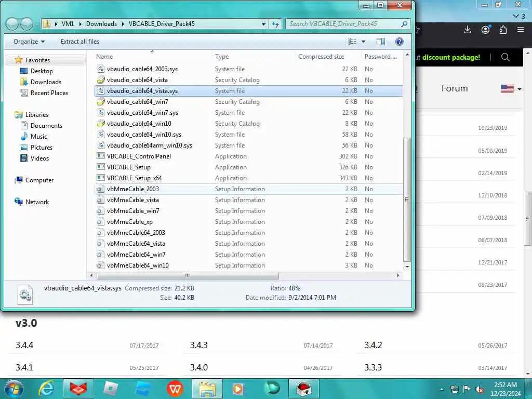Select VBCABLE_Setup_x64 application icon
532x399 pixels.
(x=101, y=178)
